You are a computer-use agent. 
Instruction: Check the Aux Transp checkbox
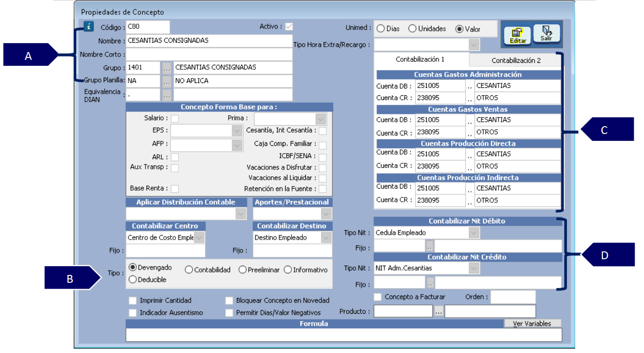click(175, 168)
